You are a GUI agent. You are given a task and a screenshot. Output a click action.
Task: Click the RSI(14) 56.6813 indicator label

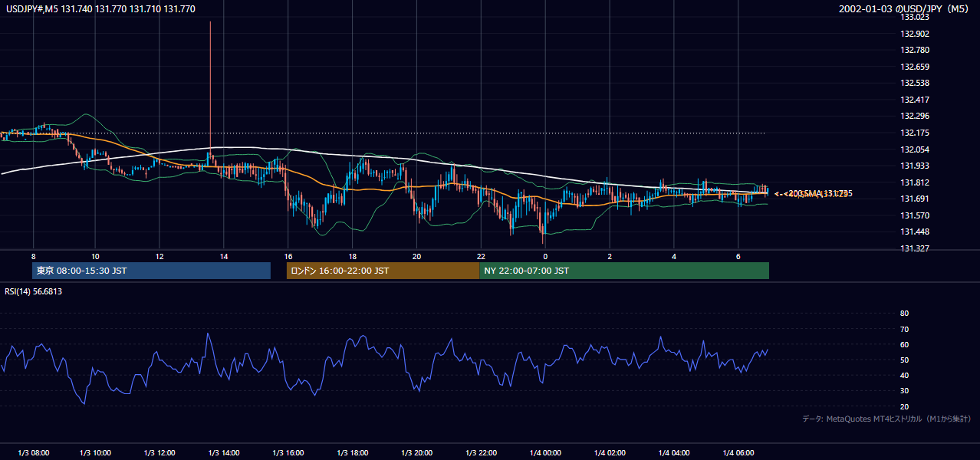click(32, 291)
